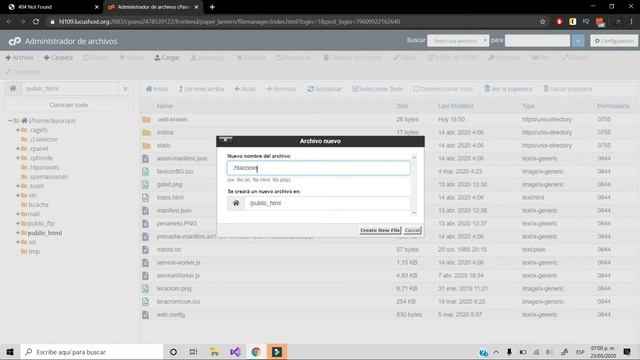This screenshot has width=640, height=360.
Task: Click Contraer todo in sidebar
Action: point(69,105)
